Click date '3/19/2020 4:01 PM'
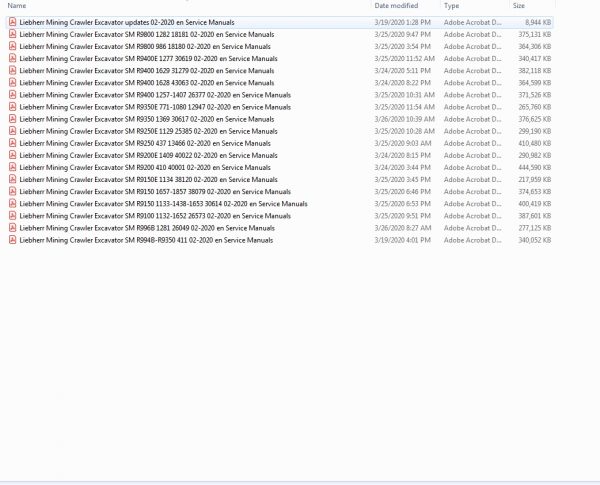This screenshot has height=485, width=600. click(403, 240)
